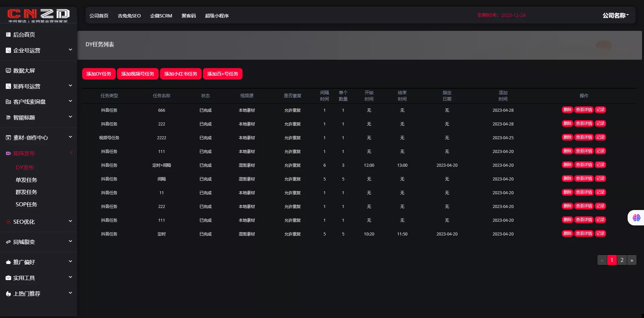The image size is (644, 318).
Task: Click the brain assistant icon at right edge
Action: [x=636, y=218]
